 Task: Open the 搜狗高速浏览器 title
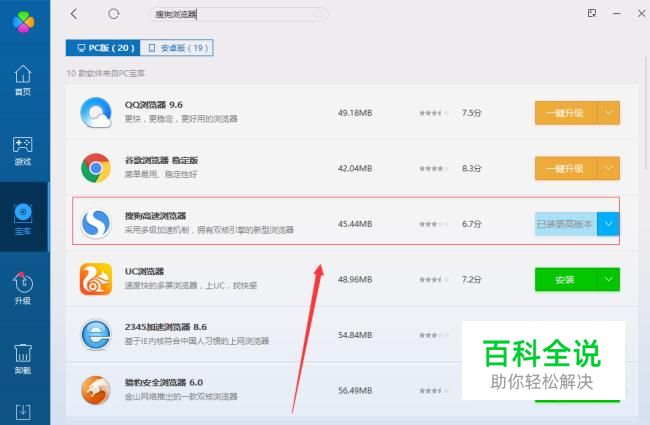(x=155, y=216)
